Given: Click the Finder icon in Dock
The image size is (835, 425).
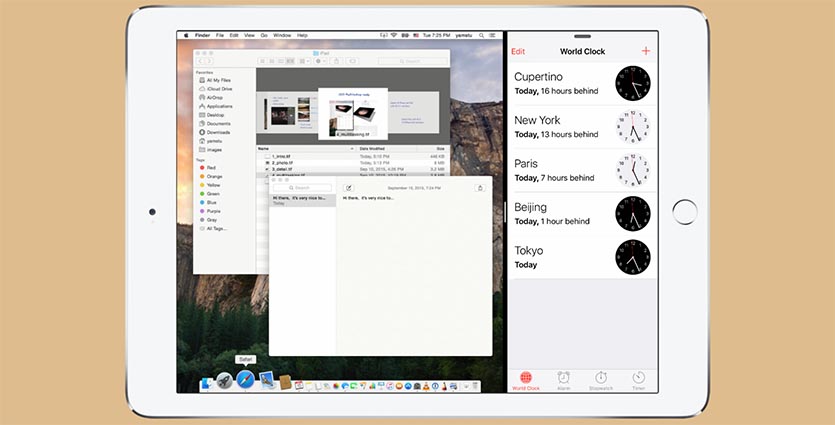Looking at the screenshot, I should [x=207, y=382].
